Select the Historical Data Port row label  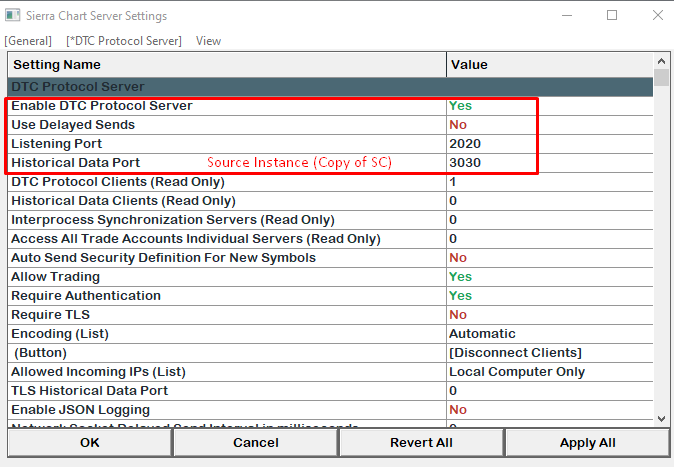[x=76, y=163]
